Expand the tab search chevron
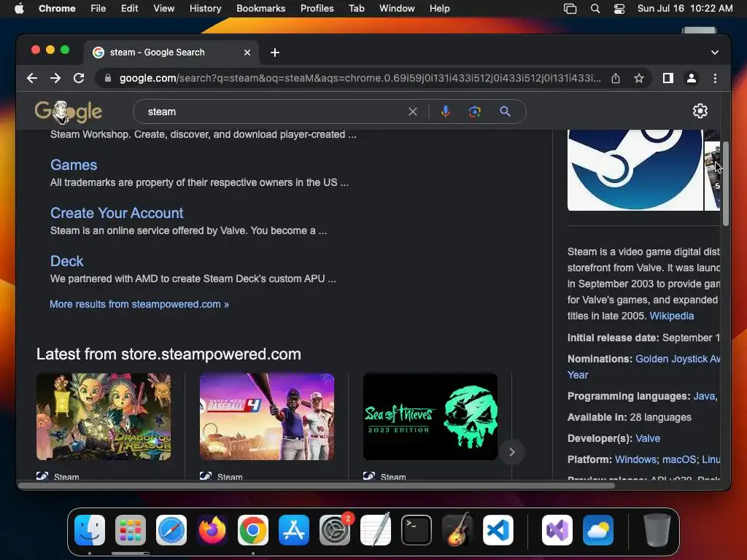Screen dimensions: 747x560 click(715, 52)
